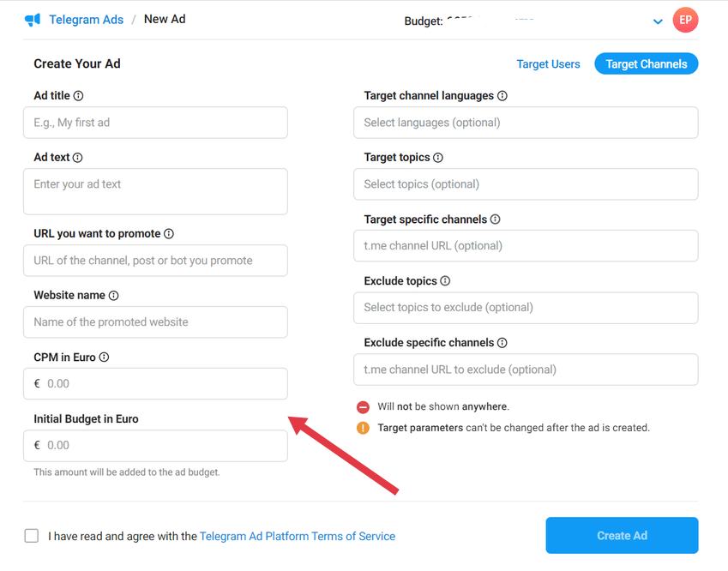Click the info icon beside Ad text
Image resolution: width=728 pixels, height=571 pixels.
pyautogui.click(x=78, y=158)
